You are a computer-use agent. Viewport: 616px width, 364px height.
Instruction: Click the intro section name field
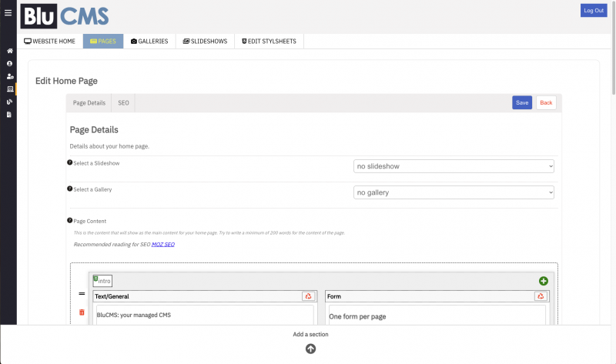[x=103, y=280]
